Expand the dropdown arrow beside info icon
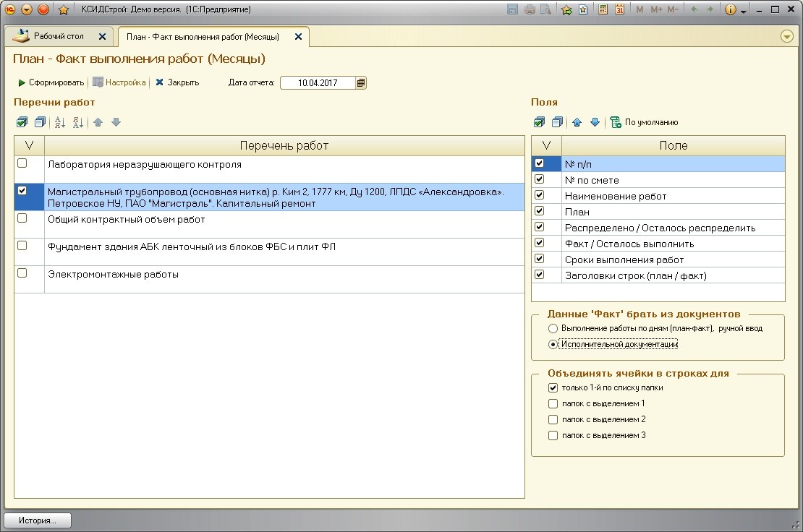This screenshot has width=803, height=532. [744, 10]
